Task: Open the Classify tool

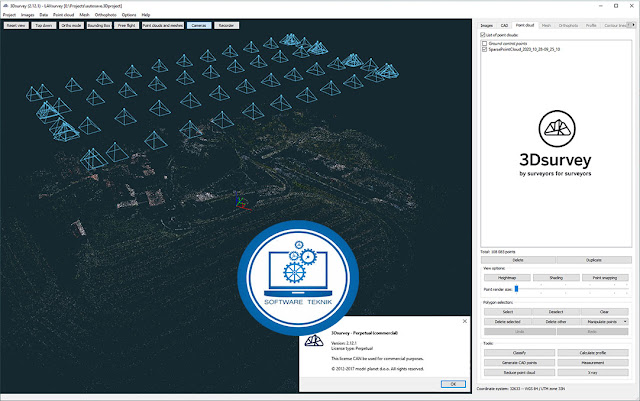Action: 519,353
